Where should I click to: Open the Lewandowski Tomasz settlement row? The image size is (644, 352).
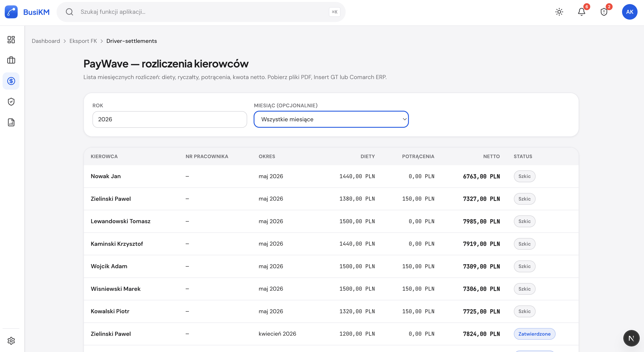[x=331, y=221]
